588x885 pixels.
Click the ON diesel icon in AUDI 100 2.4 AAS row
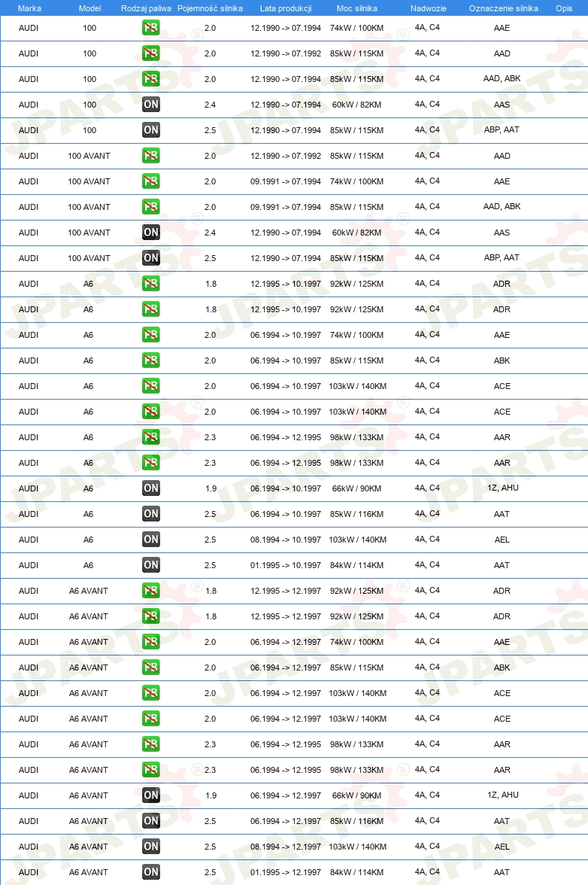point(150,105)
